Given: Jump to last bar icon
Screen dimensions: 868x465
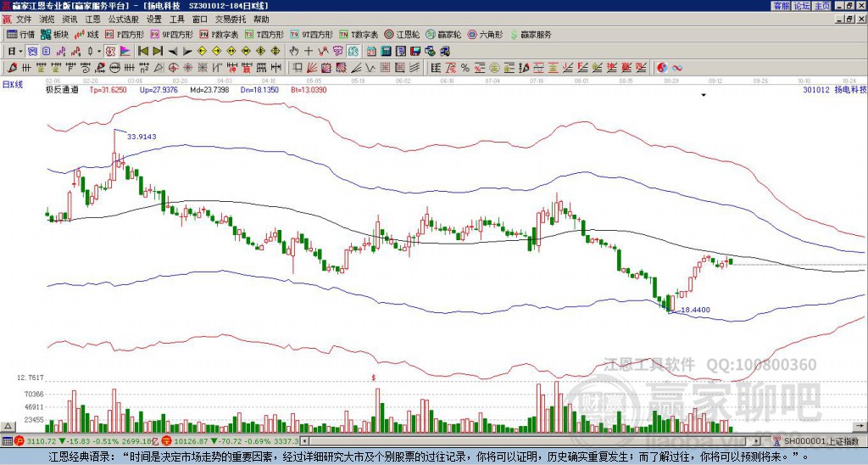Looking at the screenshot, I should coord(158,52).
